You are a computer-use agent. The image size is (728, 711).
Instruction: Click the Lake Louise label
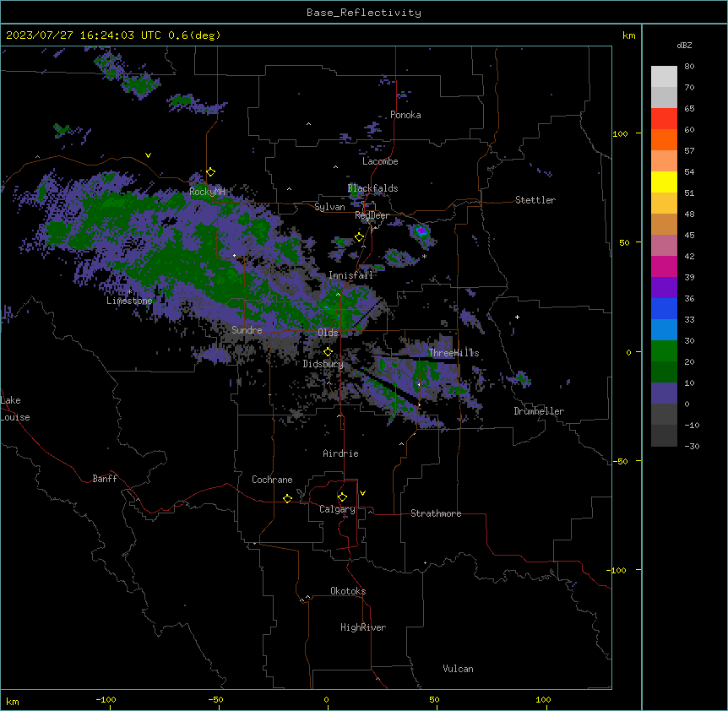click(x=15, y=409)
